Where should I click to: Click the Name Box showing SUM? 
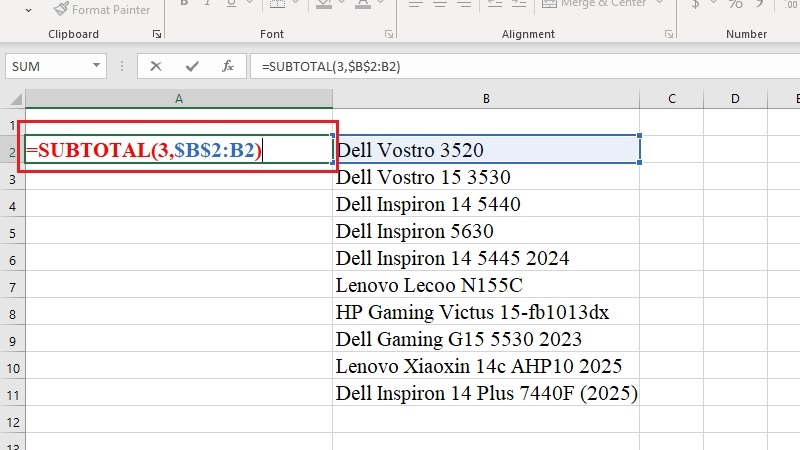click(49, 66)
